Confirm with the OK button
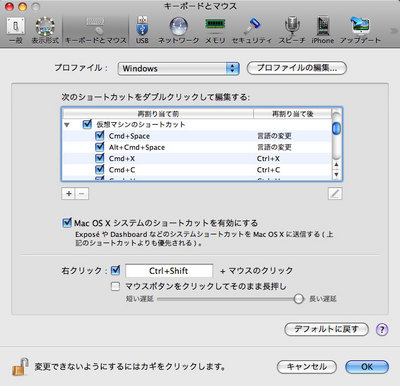 367,367
